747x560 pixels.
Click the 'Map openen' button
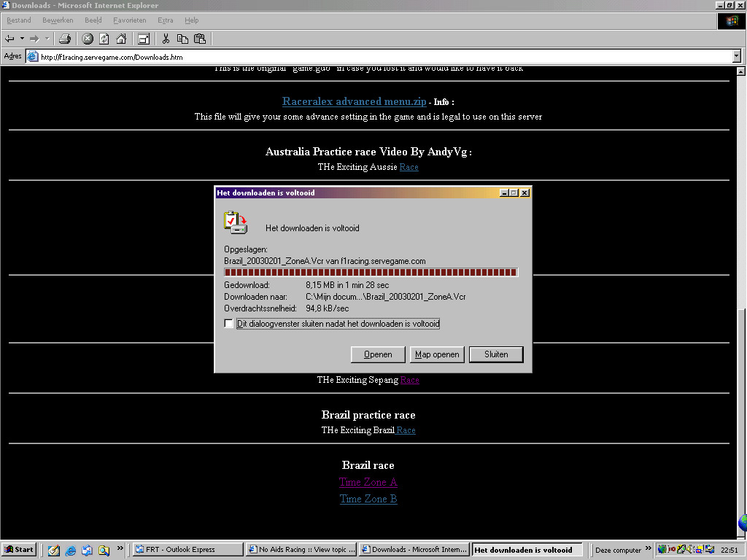click(437, 354)
